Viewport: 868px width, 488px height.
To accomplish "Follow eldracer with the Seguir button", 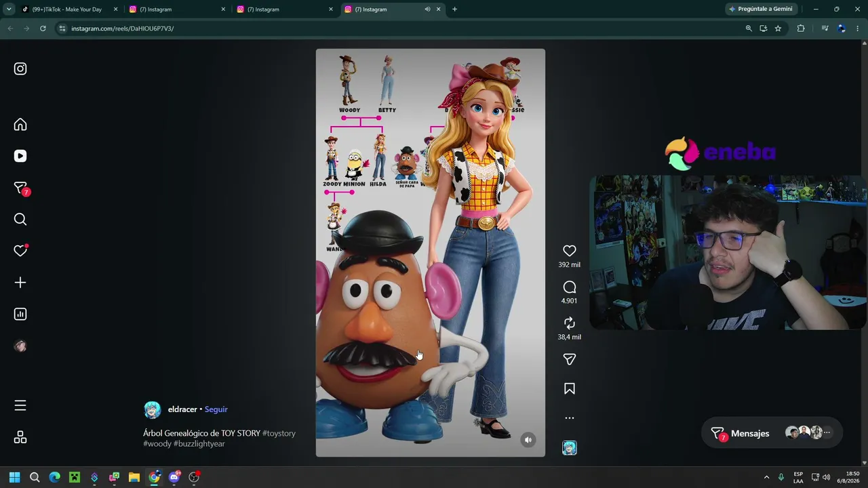I will (216, 409).
